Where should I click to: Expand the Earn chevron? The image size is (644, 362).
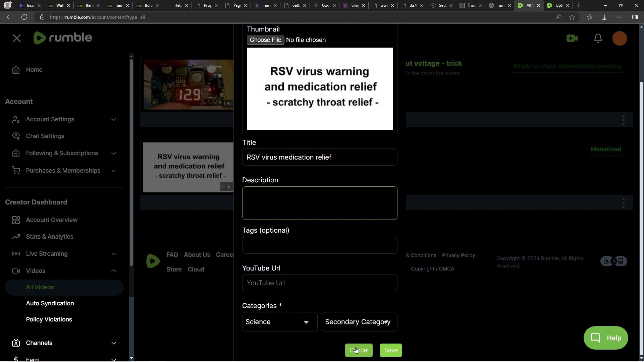114,359
